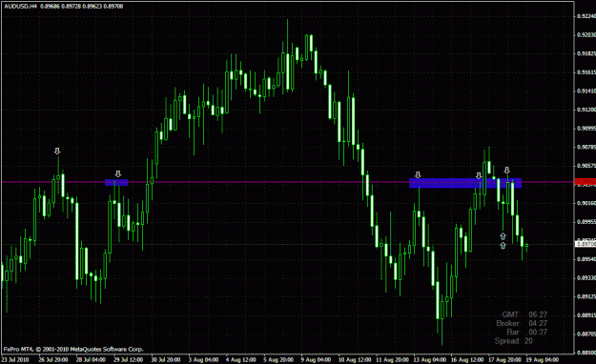
Task: Click the GMT: 06:27 label
Action: (x=524, y=314)
